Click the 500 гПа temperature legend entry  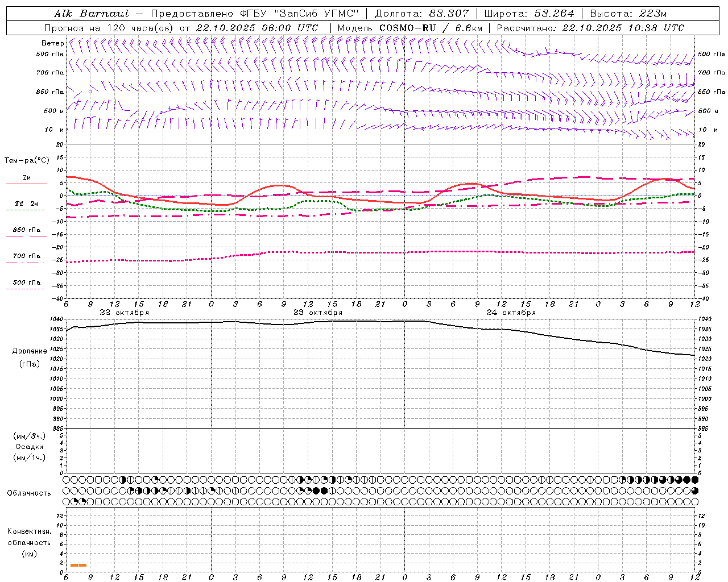(26, 282)
